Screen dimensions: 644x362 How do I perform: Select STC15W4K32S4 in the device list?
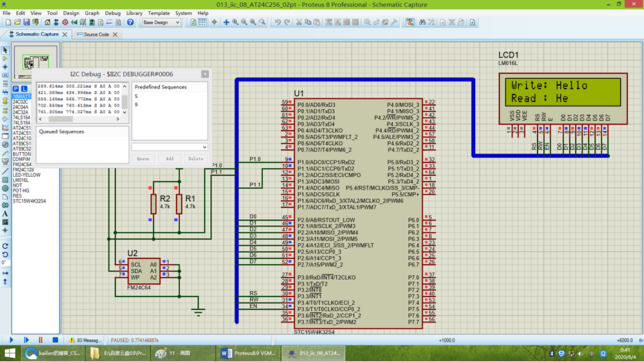point(29,201)
